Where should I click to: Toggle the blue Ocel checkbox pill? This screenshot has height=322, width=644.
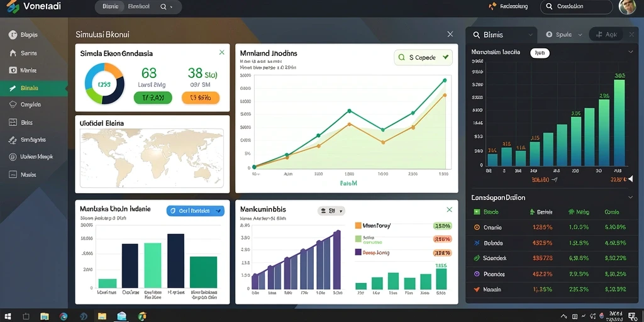click(x=196, y=211)
